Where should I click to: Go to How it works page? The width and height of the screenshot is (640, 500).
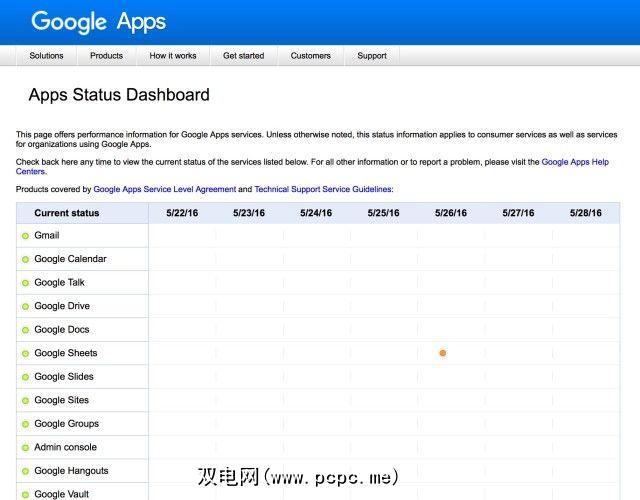tap(173, 56)
